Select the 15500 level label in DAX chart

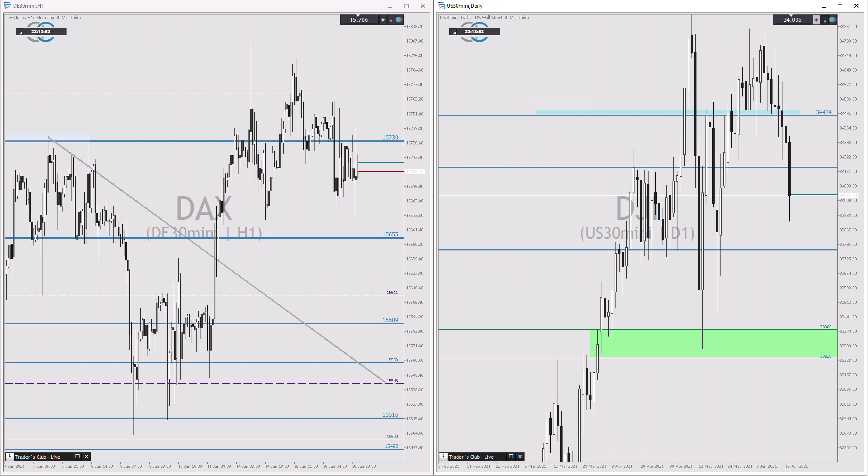(x=392, y=436)
